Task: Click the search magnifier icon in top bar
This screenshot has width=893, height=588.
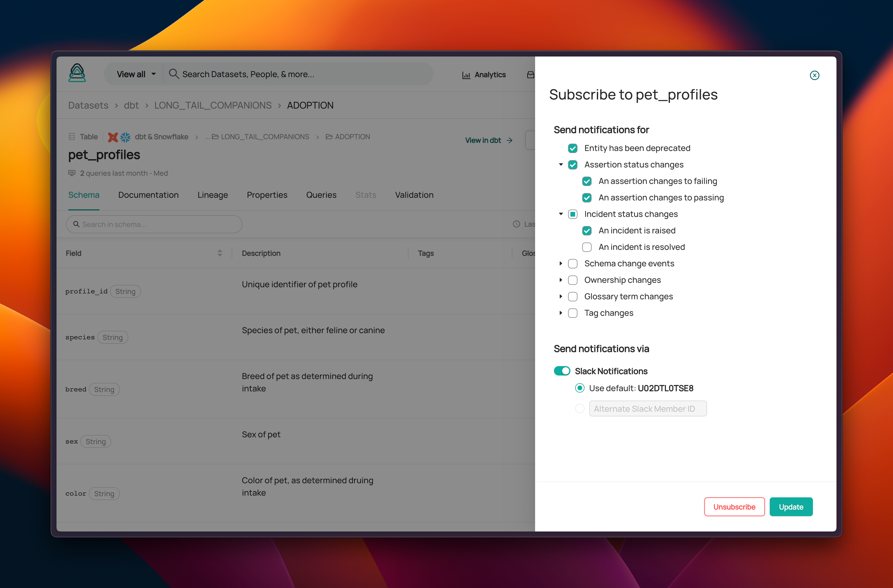Action: [x=173, y=74]
